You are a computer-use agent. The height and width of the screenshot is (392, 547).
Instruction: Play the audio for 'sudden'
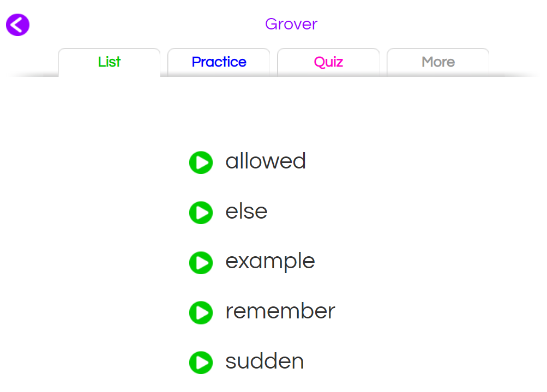(x=201, y=363)
